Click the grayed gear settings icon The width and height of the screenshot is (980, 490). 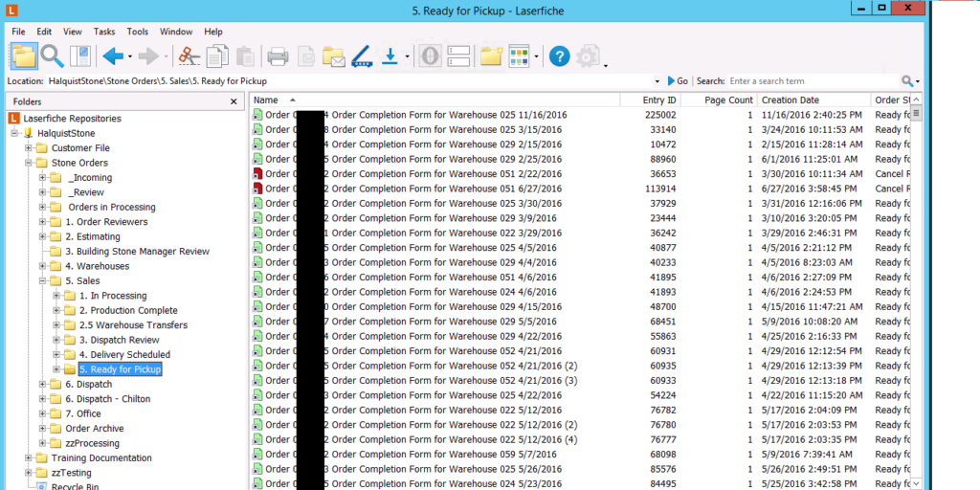[588, 56]
